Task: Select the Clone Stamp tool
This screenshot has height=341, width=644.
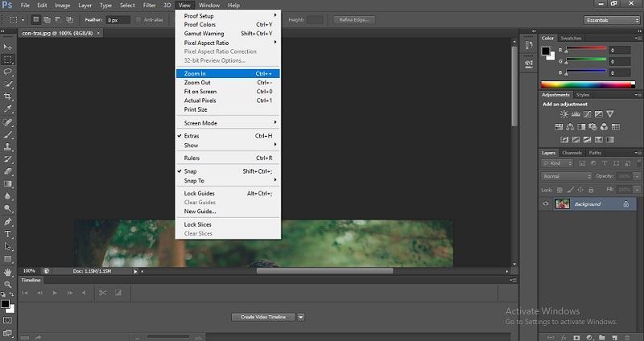Action: coord(8,146)
